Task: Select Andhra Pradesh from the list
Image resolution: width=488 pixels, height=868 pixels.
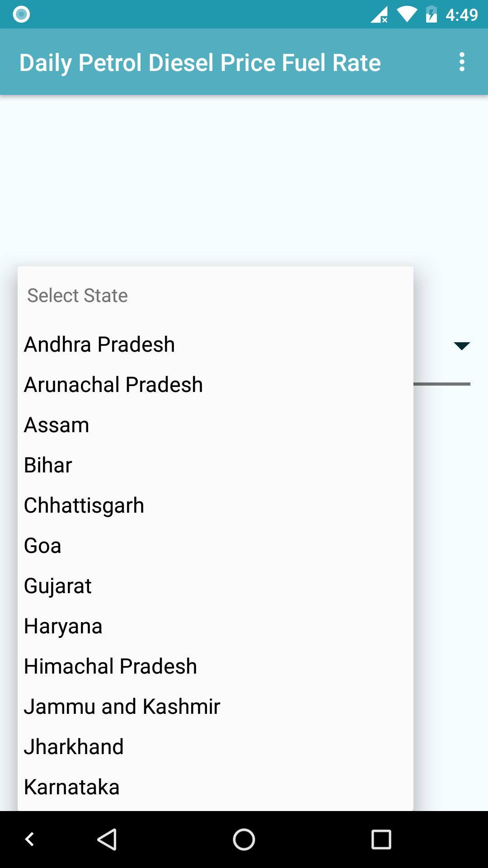Action: click(99, 344)
